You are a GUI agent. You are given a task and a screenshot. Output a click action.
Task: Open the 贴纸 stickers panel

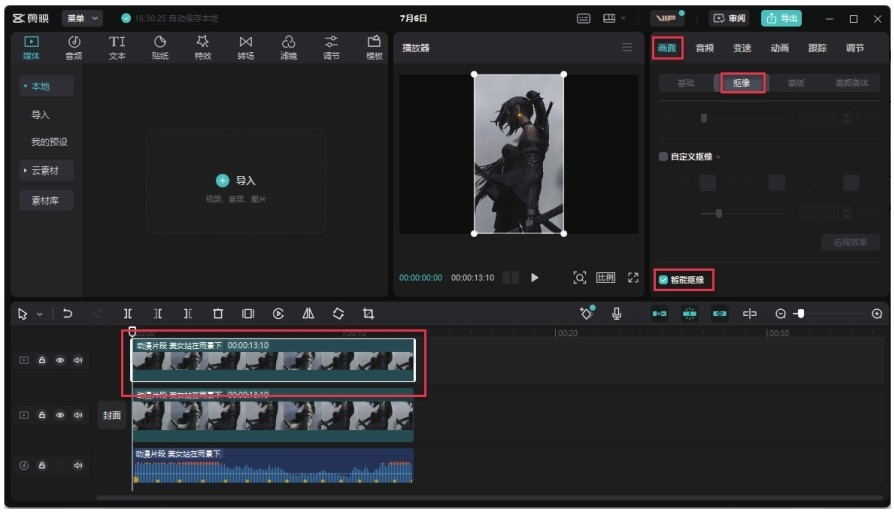point(160,48)
